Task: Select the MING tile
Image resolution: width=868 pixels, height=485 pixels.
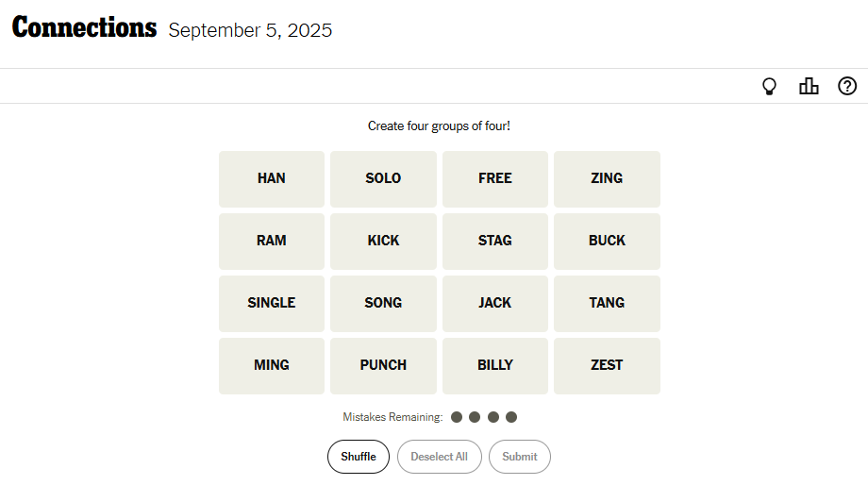Action: coord(272,365)
